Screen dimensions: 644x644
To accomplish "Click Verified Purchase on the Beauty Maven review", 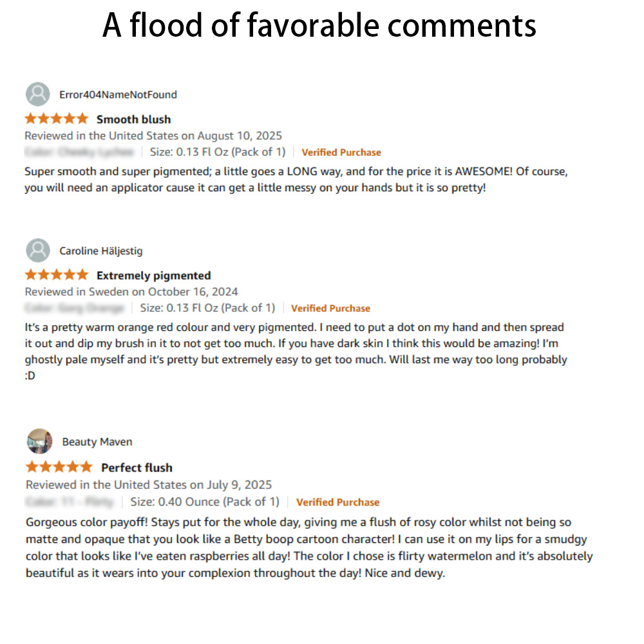I will tap(338, 502).
